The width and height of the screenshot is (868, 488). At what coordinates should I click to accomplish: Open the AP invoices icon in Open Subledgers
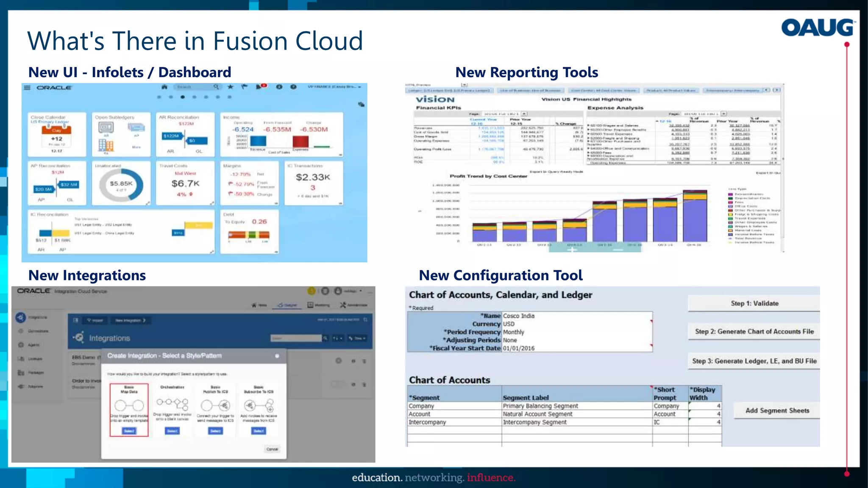point(136,128)
